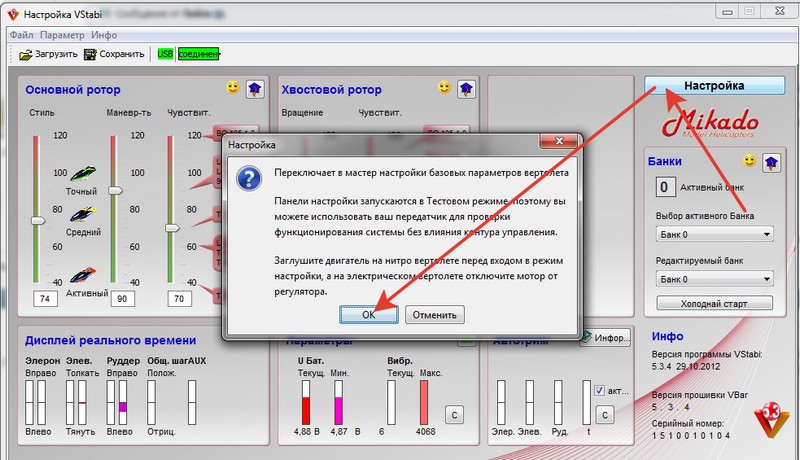
Task: Select the Активный helicopter style icon
Action: [82, 273]
